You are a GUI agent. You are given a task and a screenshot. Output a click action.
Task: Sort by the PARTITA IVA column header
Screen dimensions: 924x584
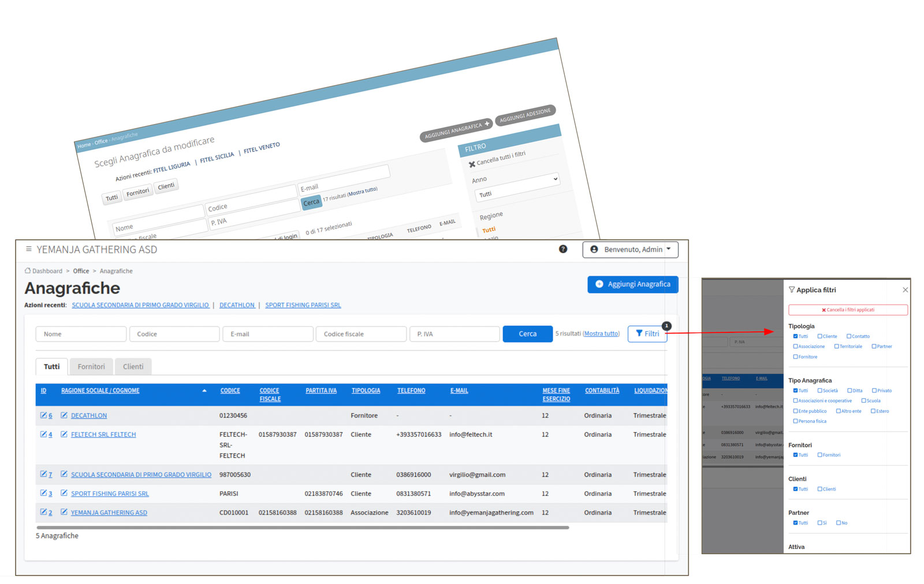tap(321, 391)
